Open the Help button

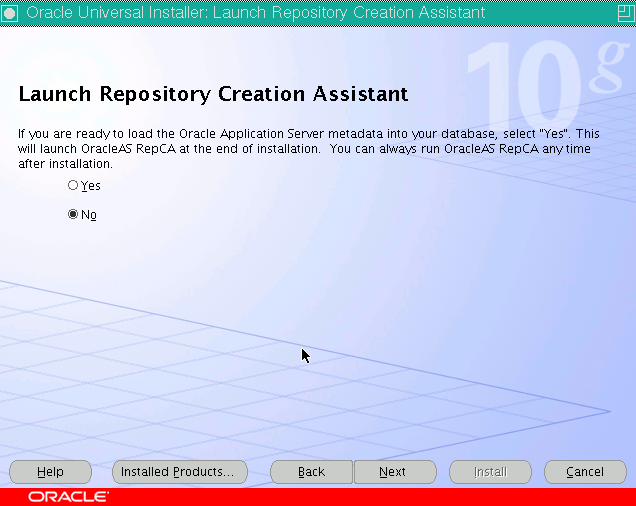tap(50, 472)
